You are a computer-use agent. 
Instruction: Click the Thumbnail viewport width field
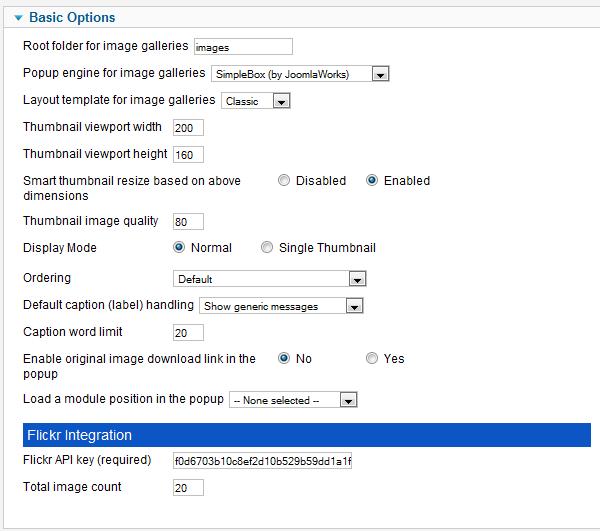tap(188, 127)
